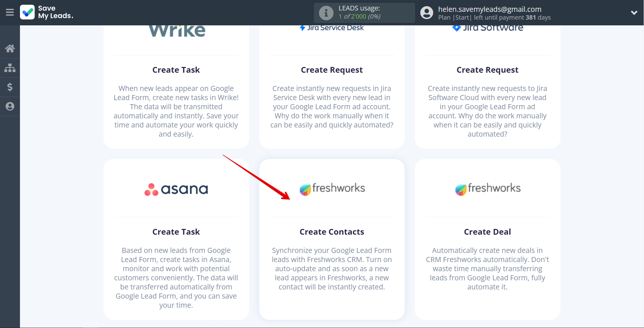Click the Asana card description text
This screenshot has width=644, height=328.
176,278
